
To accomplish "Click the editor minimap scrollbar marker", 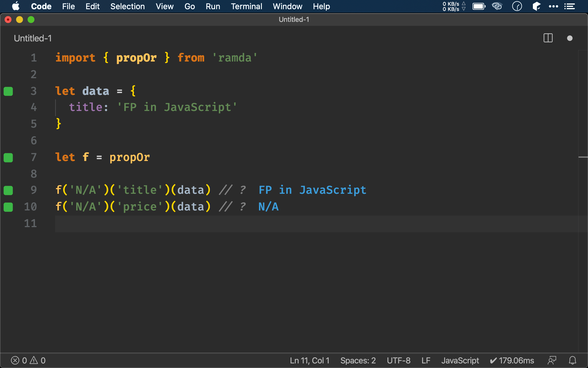I will [x=583, y=157].
